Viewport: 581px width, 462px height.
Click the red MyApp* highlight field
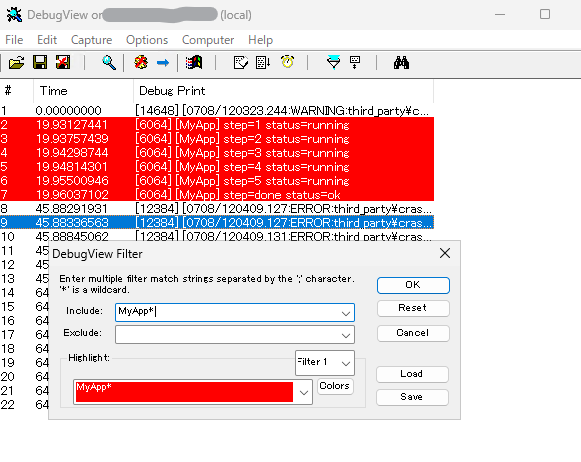(x=184, y=392)
